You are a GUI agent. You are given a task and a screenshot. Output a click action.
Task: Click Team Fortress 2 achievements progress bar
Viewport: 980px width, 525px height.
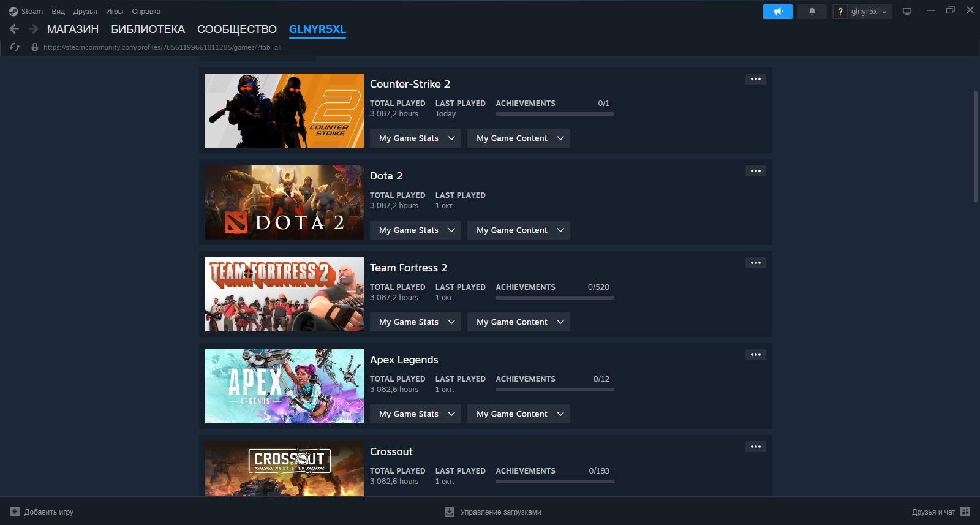pos(555,298)
